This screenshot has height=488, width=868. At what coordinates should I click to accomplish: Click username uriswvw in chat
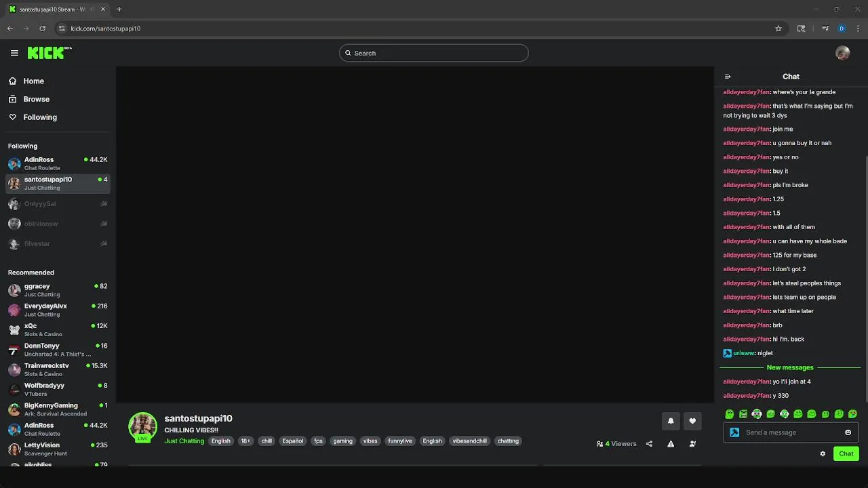[x=744, y=353]
